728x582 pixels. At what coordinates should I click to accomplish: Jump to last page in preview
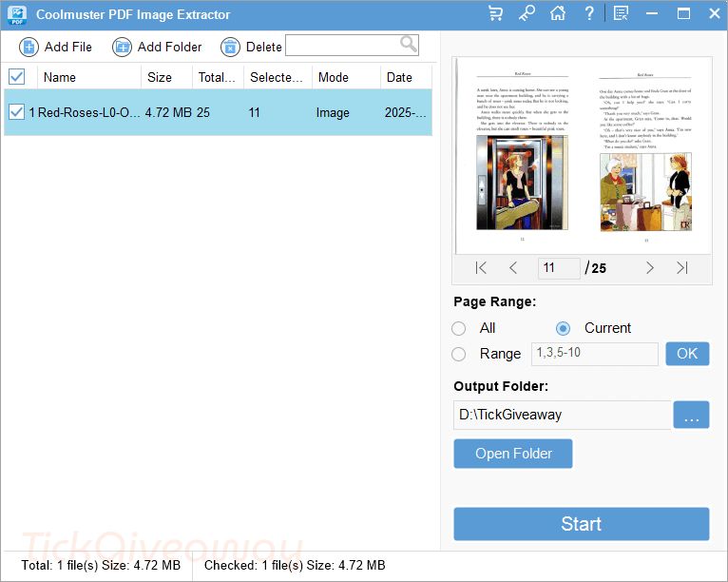coord(681,268)
